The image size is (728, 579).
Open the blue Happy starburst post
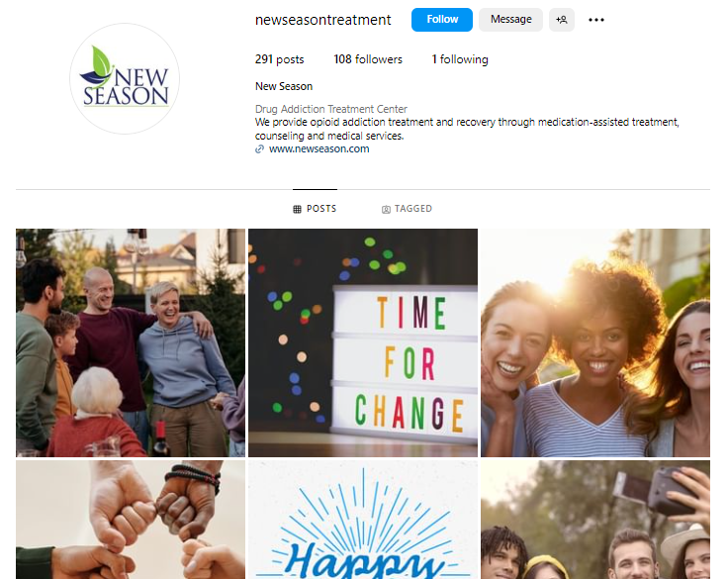363,520
